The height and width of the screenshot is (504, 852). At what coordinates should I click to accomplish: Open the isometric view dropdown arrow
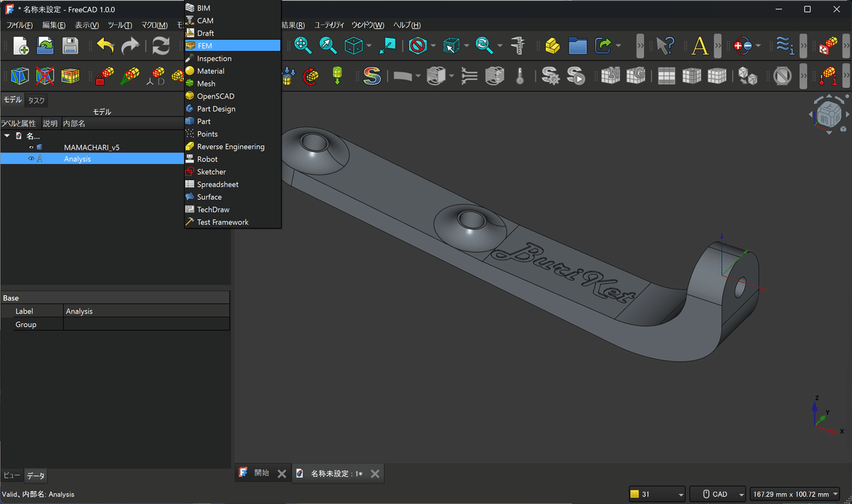coord(370,46)
